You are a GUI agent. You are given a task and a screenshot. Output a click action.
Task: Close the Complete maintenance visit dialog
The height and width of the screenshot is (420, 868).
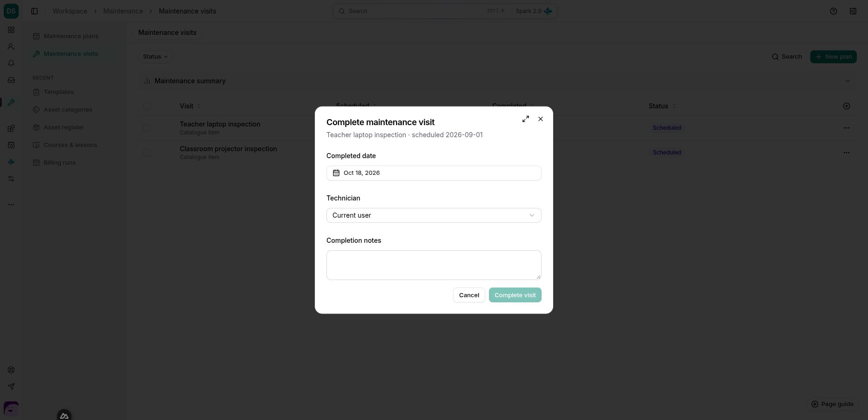541,119
